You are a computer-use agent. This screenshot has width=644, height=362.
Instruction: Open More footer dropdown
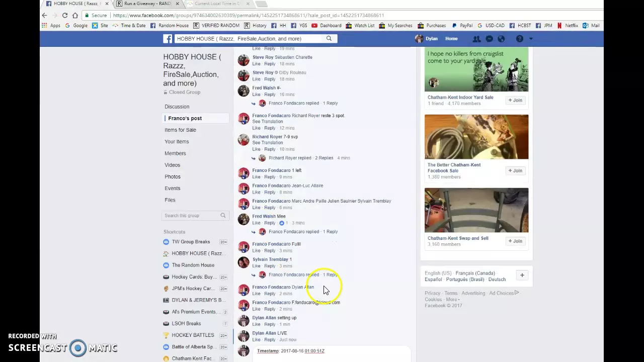click(x=452, y=300)
